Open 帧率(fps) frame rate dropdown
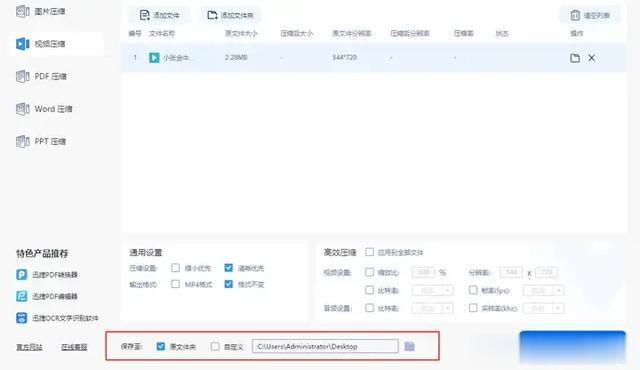The height and width of the screenshot is (370, 640). click(x=544, y=290)
